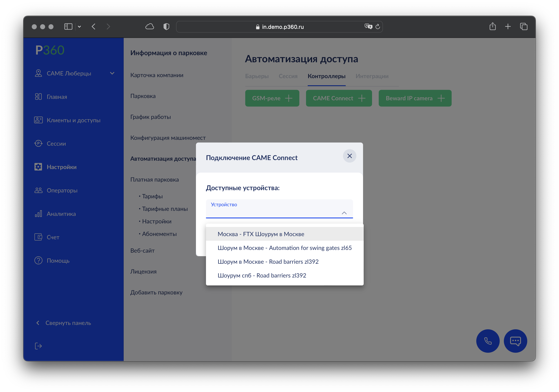Open a new Safari tab
This screenshot has height=392, width=559.
[x=508, y=27]
